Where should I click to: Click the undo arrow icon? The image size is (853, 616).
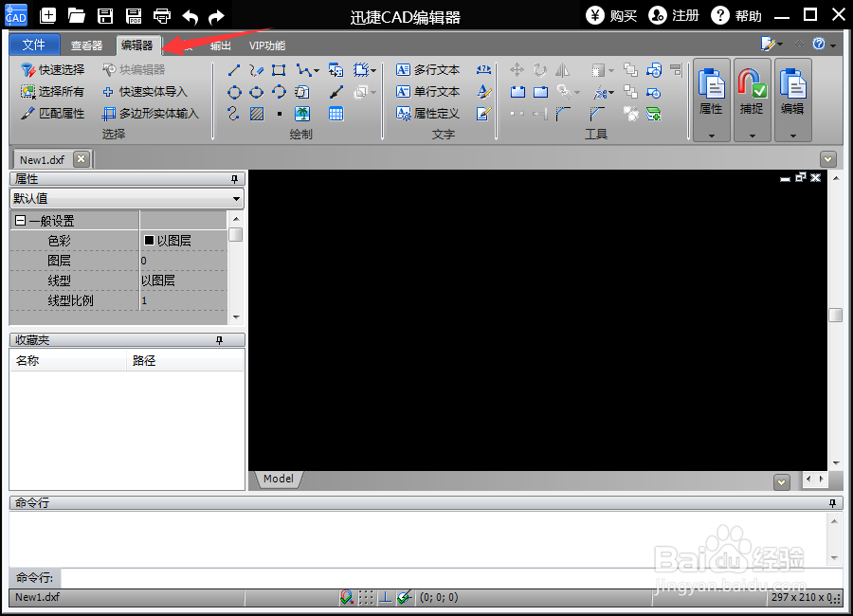click(190, 16)
